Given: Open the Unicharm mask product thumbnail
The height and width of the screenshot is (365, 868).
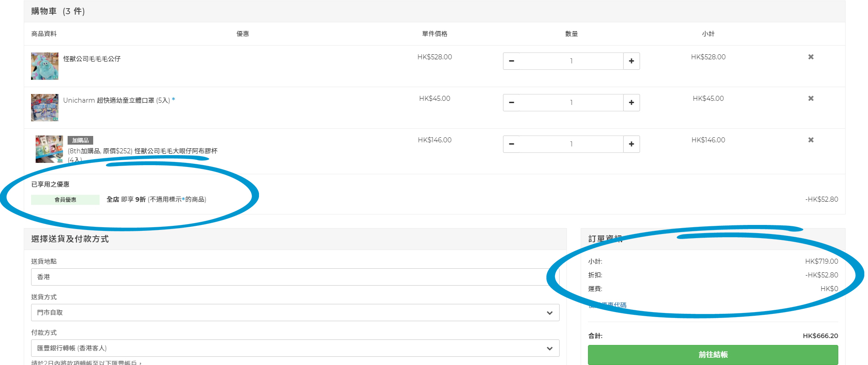Looking at the screenshot, I should coord(45,108).
